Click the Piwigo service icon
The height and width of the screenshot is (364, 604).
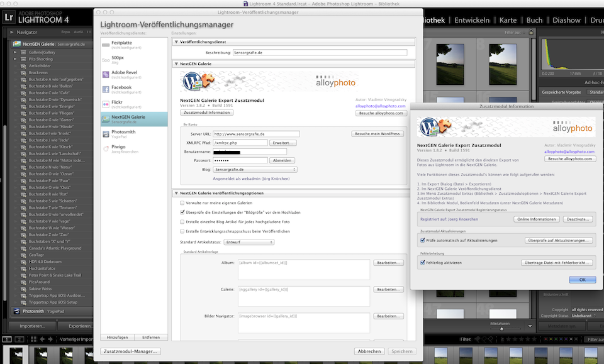point(106,149)
